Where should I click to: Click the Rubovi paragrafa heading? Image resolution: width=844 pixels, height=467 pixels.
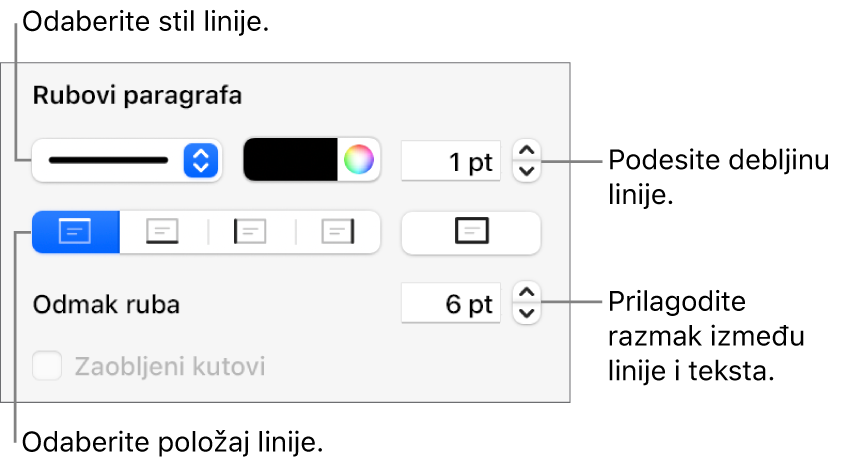(137, 96)
